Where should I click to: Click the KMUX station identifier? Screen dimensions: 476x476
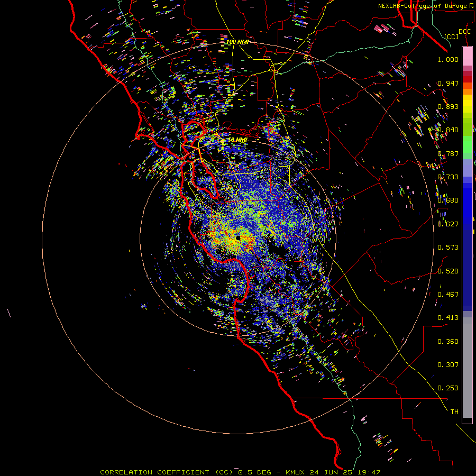pos(296,472)
